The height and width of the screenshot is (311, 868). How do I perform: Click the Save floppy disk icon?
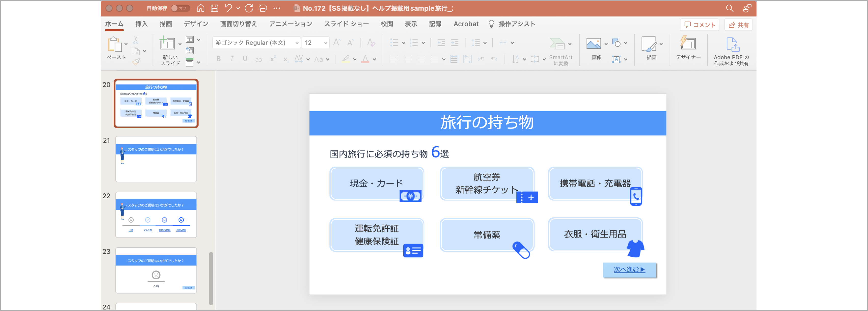(215, 8)
